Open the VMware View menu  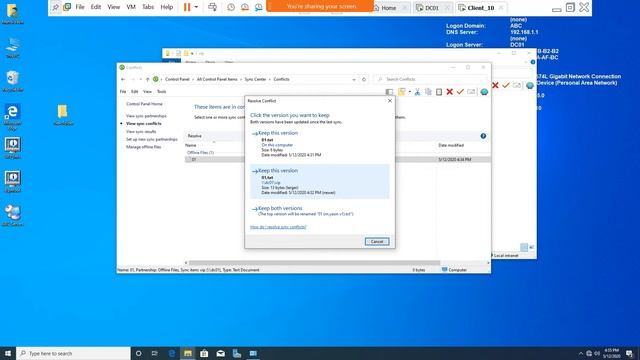114,7
